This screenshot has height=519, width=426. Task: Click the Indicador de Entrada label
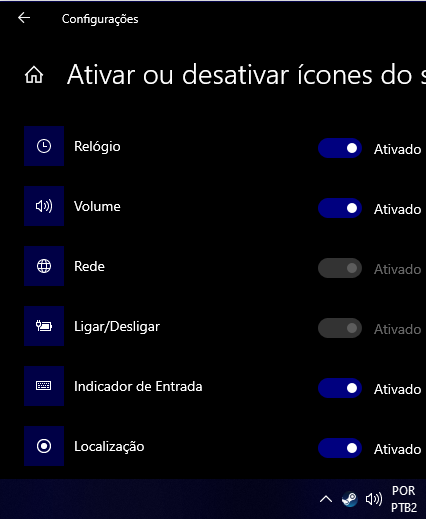[x=138, y=386]
